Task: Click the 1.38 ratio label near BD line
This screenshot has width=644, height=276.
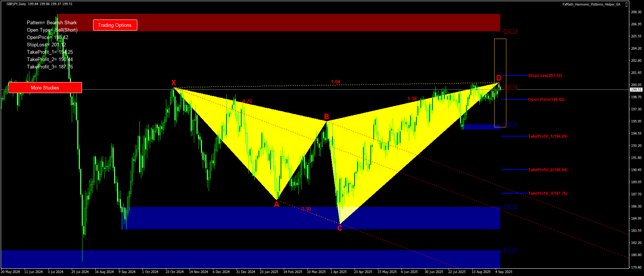Action: click(412, 99)
